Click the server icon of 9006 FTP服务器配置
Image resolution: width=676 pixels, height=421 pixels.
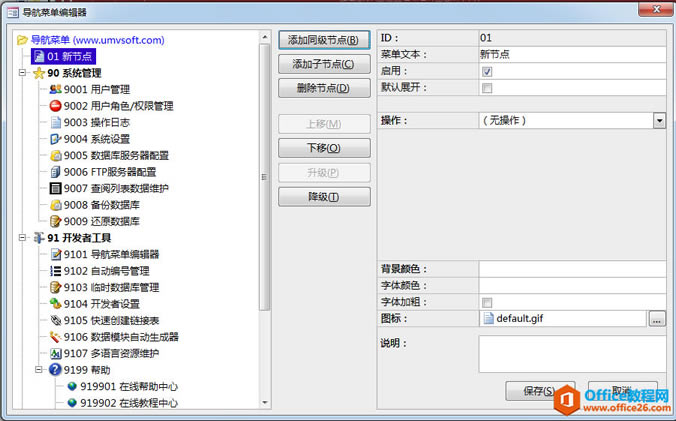pyautogui.click(x=56, y=172)
